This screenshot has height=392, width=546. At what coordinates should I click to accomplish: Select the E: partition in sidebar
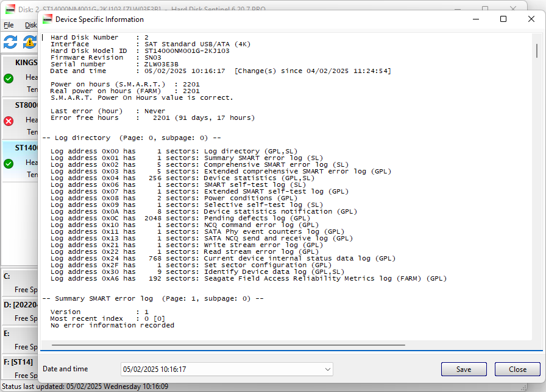20,340
